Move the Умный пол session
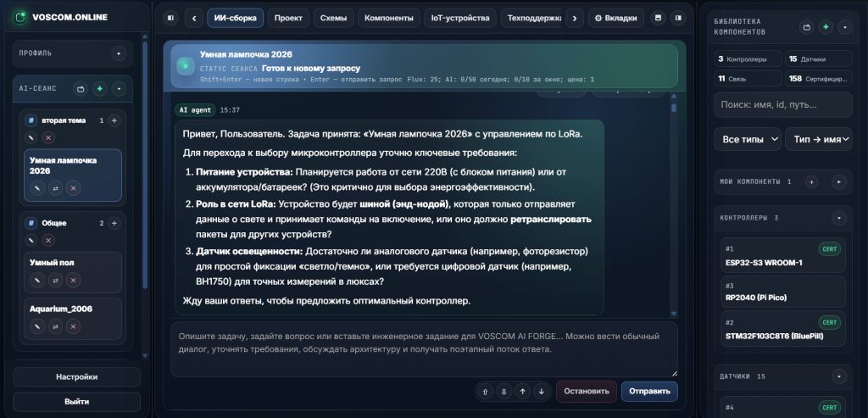Viewport: 868px width, 418px height. [55, 280]
